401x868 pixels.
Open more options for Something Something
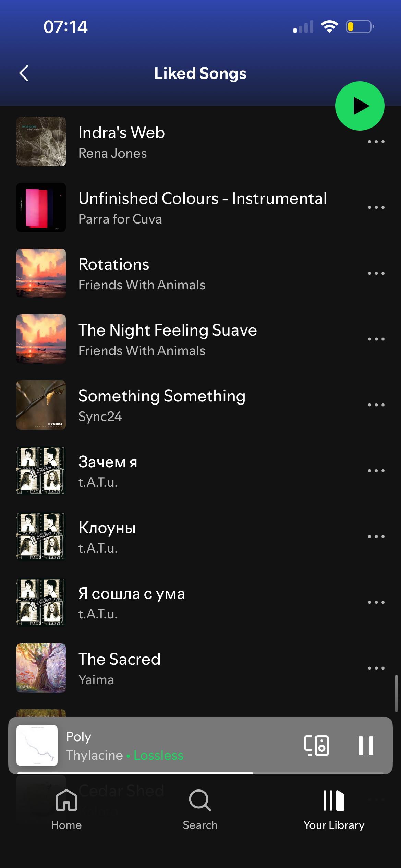(376, 405)
